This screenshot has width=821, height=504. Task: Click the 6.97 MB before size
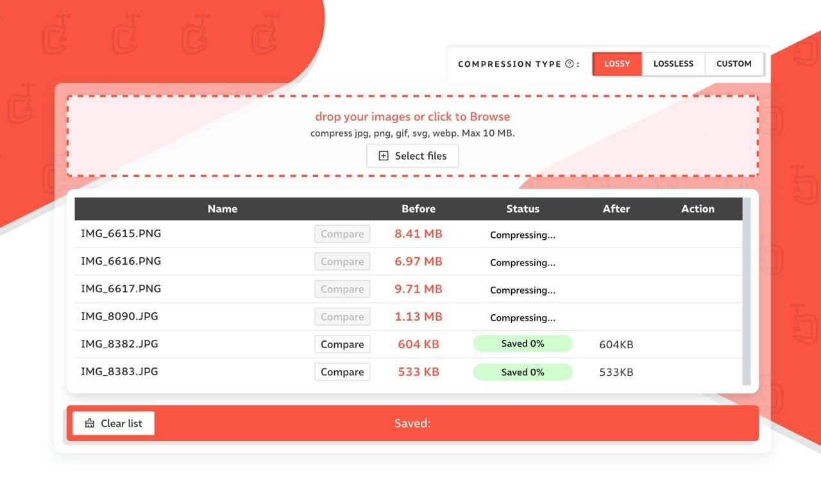point(419,262)
